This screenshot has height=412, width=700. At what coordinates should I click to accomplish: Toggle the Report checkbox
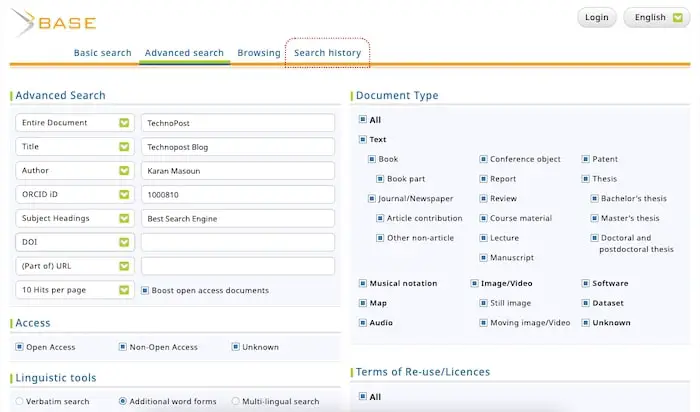tap(483, 179)
